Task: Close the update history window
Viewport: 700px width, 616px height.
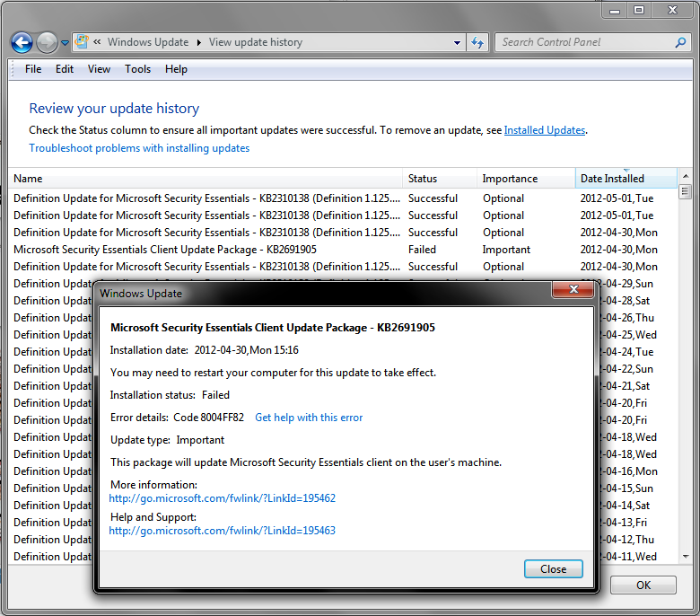Action: (672, 10)
